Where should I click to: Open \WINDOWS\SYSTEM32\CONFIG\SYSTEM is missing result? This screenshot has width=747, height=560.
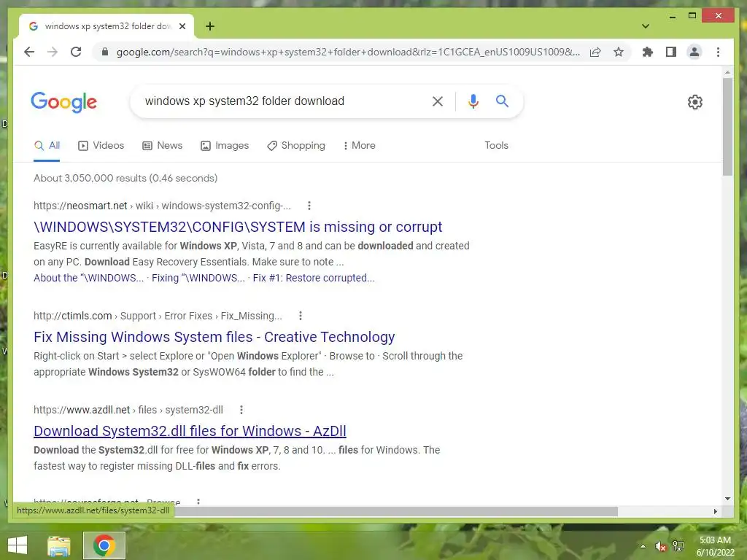coord(238,227)
